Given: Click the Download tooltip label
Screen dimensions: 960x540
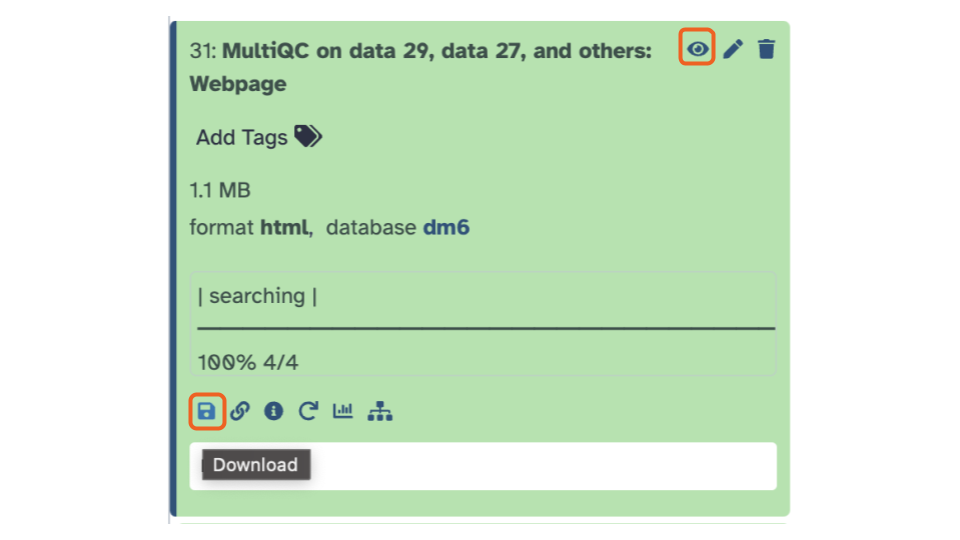Looking at the screenshot, I should coord(255,465).
